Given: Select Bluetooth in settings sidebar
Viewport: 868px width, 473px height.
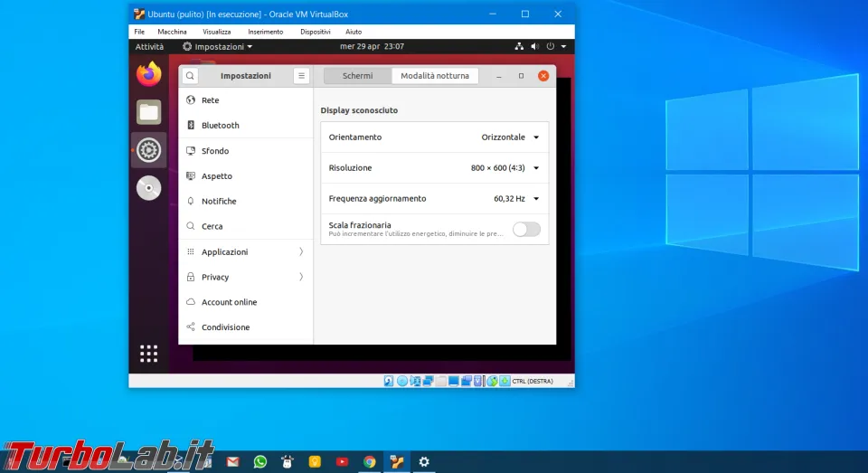Looking at the screenshot, I should [246, 125].
